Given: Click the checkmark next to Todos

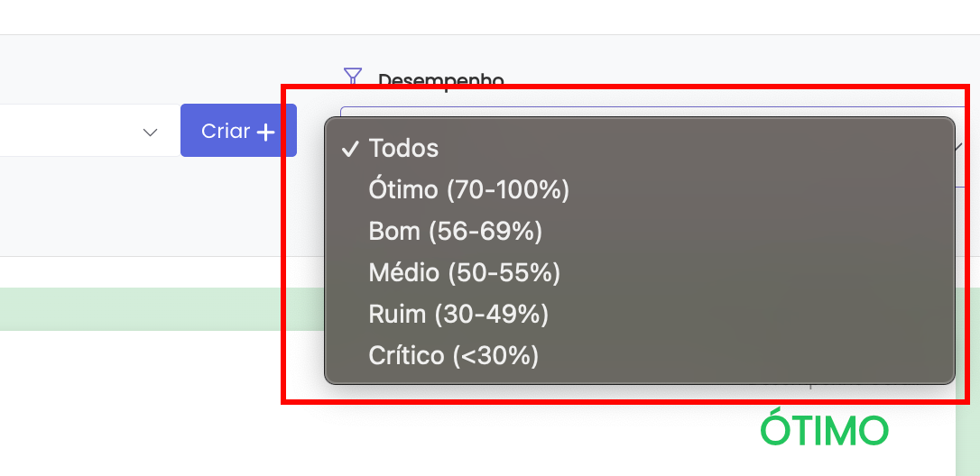Looking at the screenshot, I should [x=351, y=150].
